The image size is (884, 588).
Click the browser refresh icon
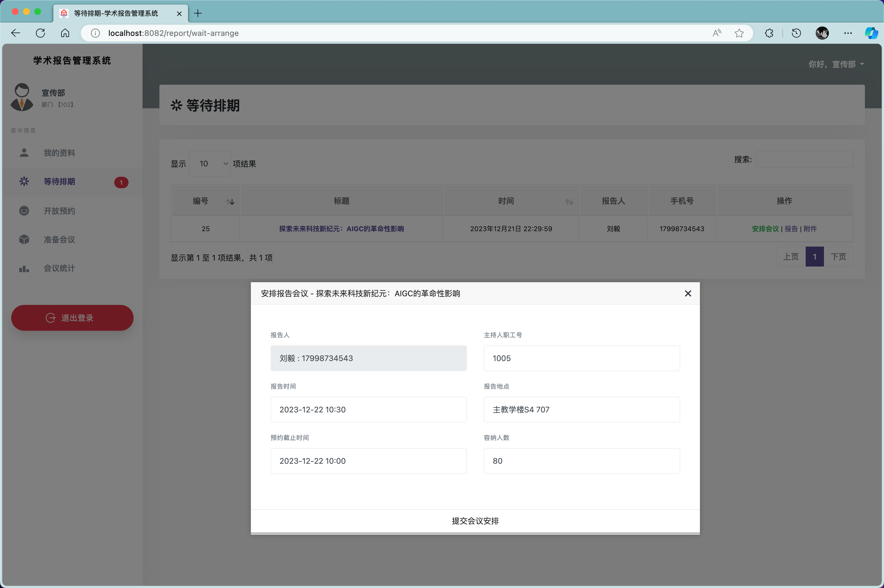tap(40, 33)
